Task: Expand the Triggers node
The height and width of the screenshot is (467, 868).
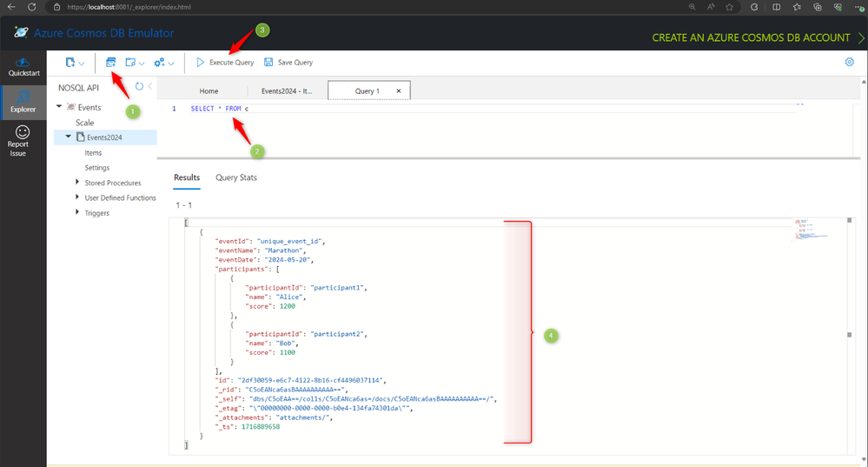Action: [77, 211]
